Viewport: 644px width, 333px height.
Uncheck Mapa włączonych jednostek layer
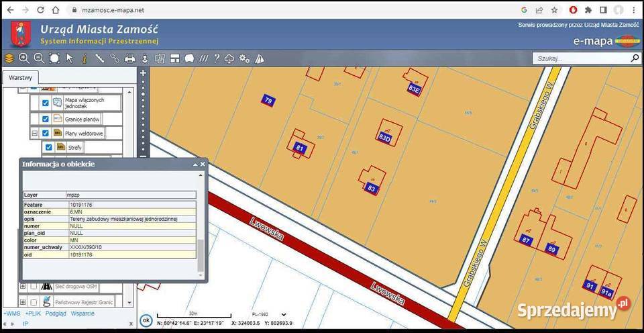pyautogui.click(x=46, y=103)
